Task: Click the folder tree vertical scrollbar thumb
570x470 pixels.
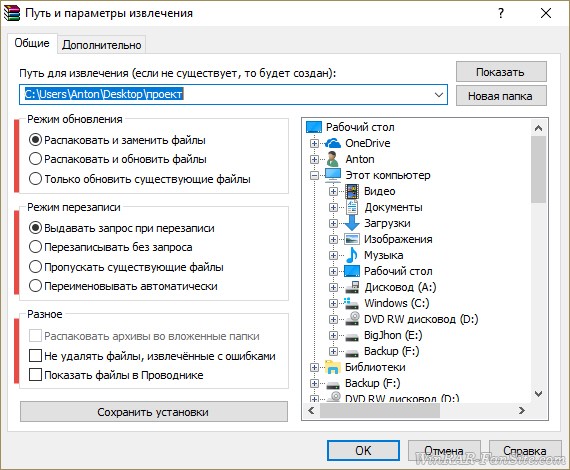Action: pos(538,169)
